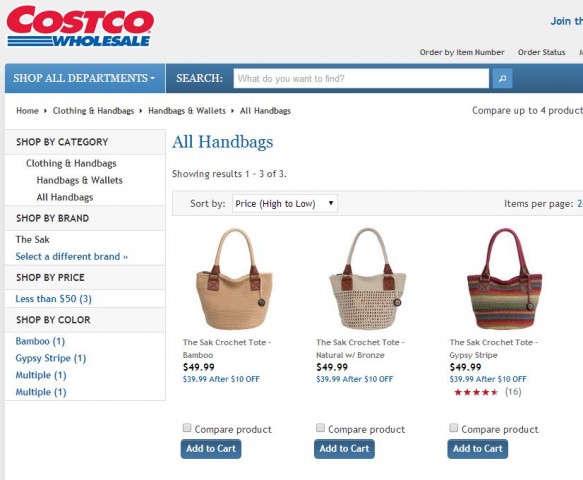Filter by Gypsy Stripe color

pyautogui.click(x=51, y=358)
